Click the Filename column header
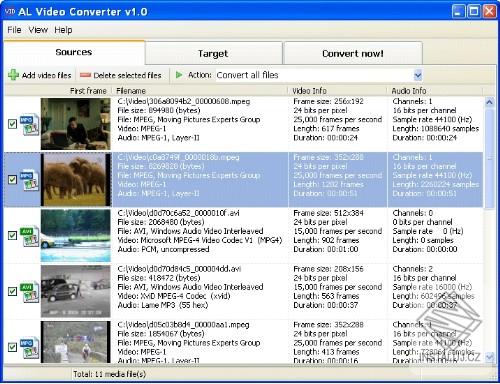 (200, 91)
